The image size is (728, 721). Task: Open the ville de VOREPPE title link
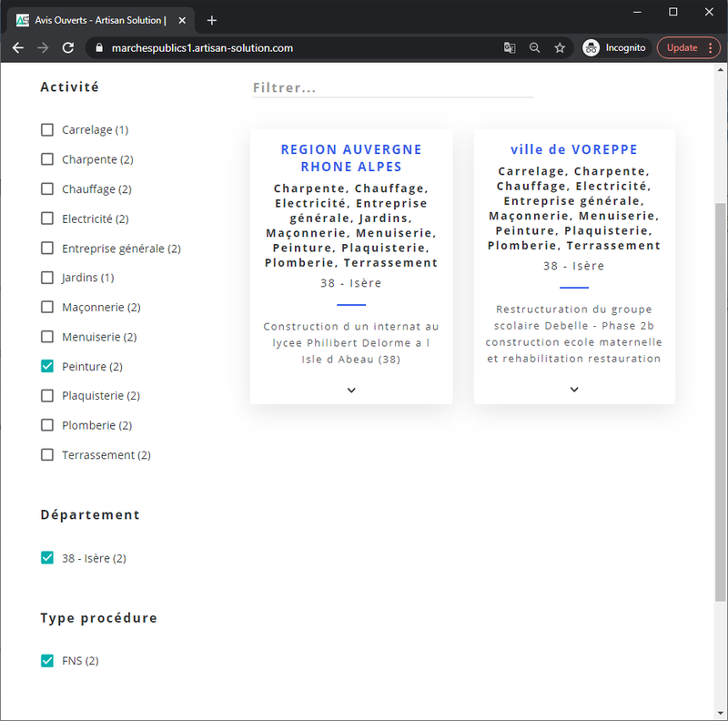pyautogui.click(x=574, y=149)
